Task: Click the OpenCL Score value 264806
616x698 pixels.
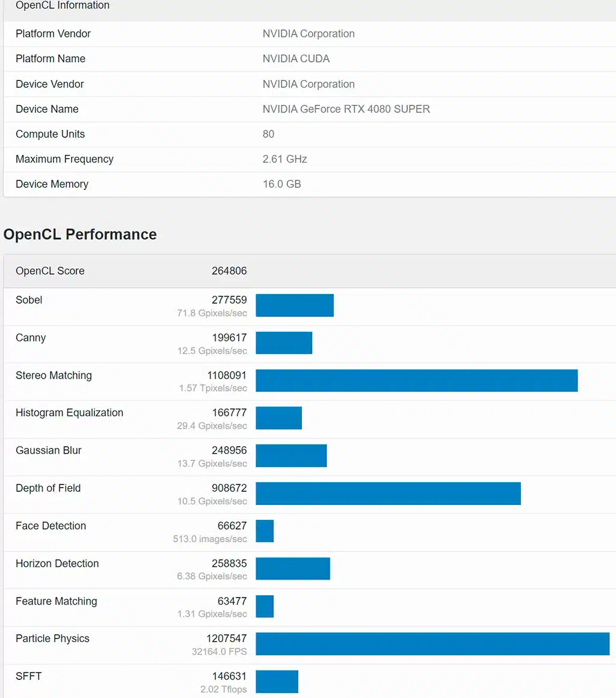Action: click(x=229, y=271)
